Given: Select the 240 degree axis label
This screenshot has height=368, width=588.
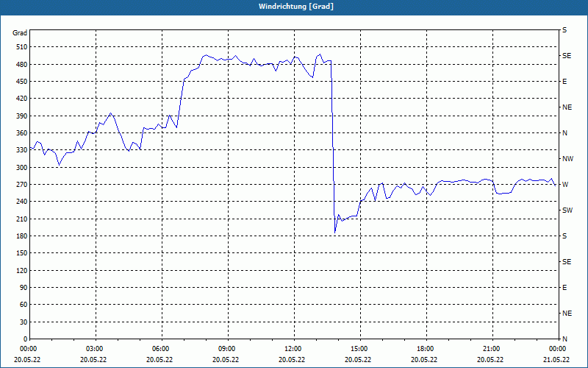Looking at the screenshot, I should [22, 201].
